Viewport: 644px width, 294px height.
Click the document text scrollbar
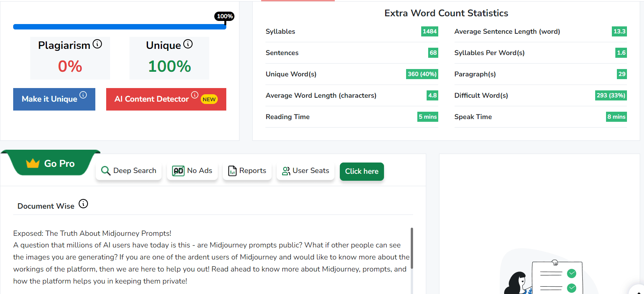(412, 248)
